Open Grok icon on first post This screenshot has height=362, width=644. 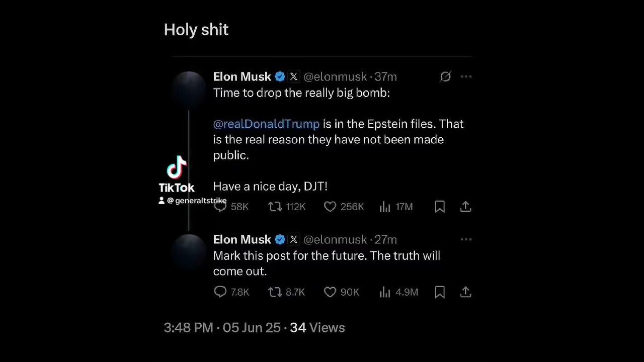tap(445, 76)
